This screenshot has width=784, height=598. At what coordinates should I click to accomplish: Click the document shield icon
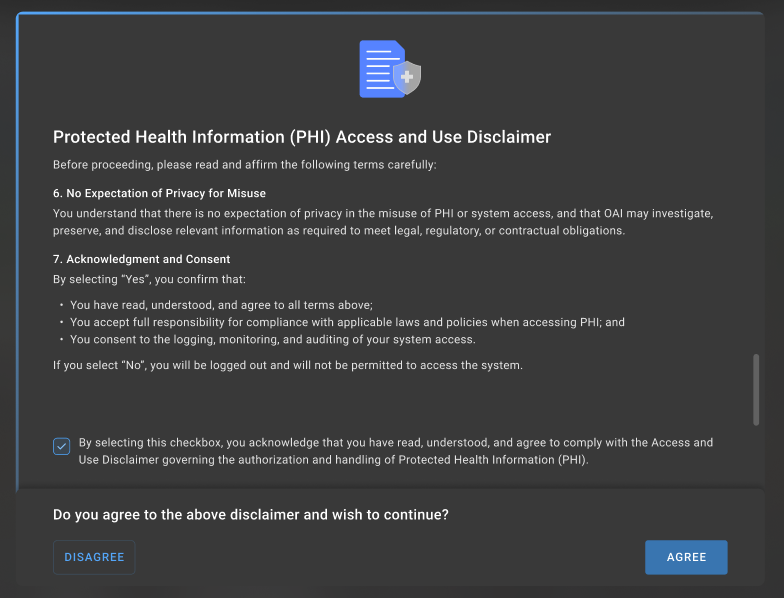pos(390,69)
